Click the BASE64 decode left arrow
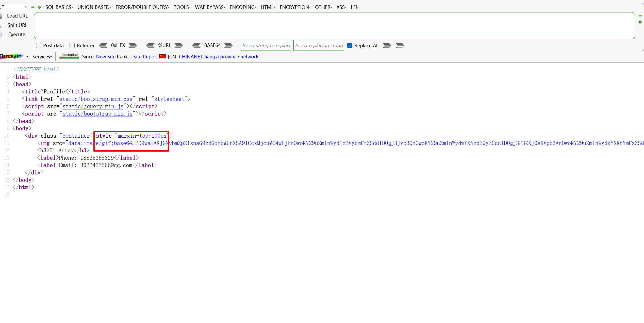Image resolution: width=644 pixels, height=323 pixels. (196, 45)
